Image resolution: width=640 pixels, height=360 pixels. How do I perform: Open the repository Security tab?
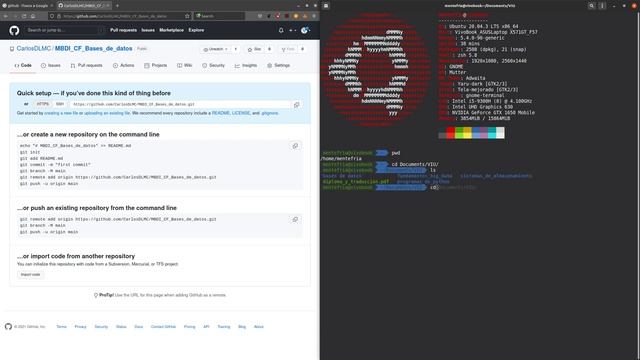(x=213, y=65)
